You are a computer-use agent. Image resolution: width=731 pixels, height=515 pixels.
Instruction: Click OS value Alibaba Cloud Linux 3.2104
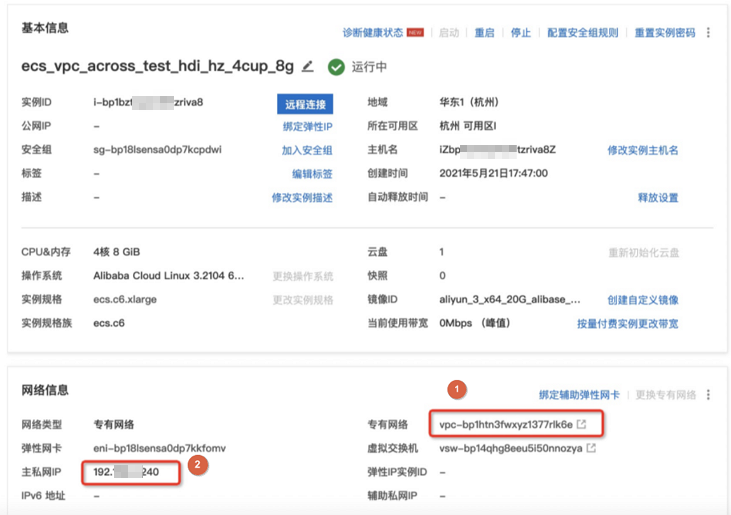coord(168,275)
